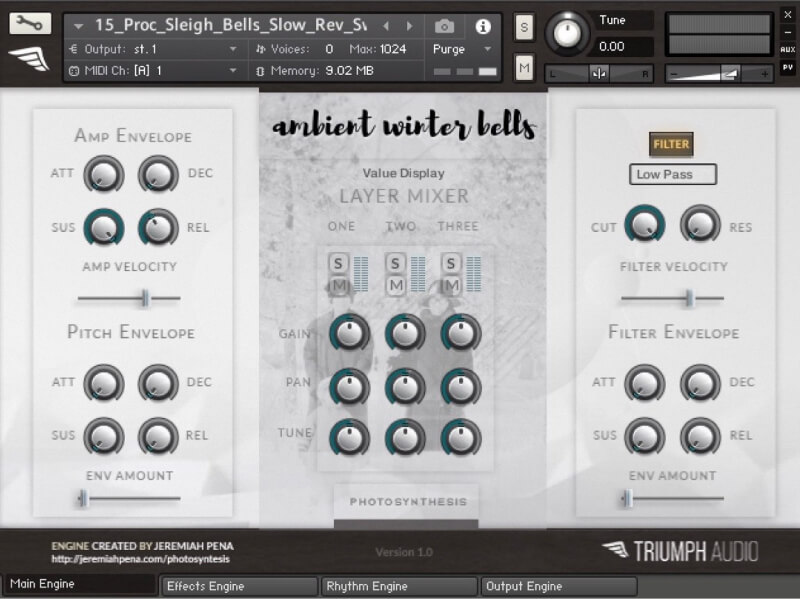Solo the instrument with header S button
Viewport: 800px width, 599px height.
[524, 27]
